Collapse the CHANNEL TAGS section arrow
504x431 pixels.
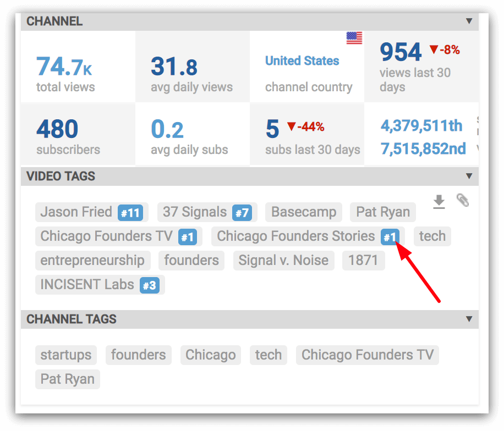[469, 319]
